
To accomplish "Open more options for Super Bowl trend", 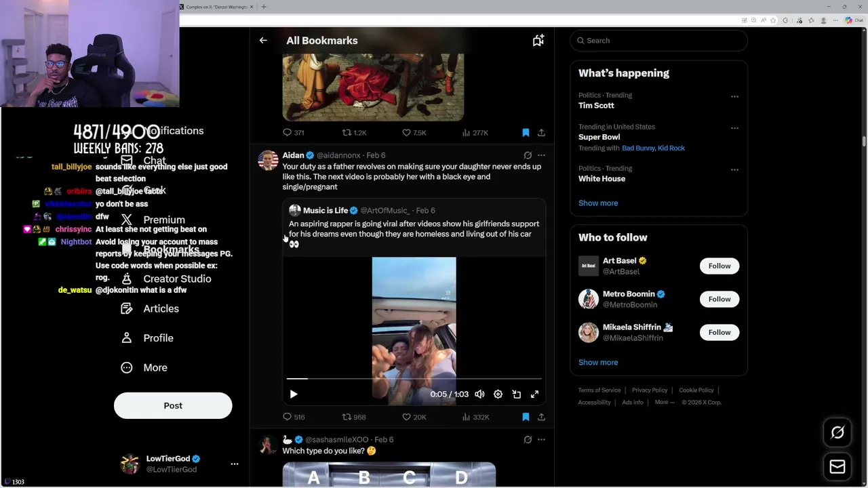I will click(734, 127).
